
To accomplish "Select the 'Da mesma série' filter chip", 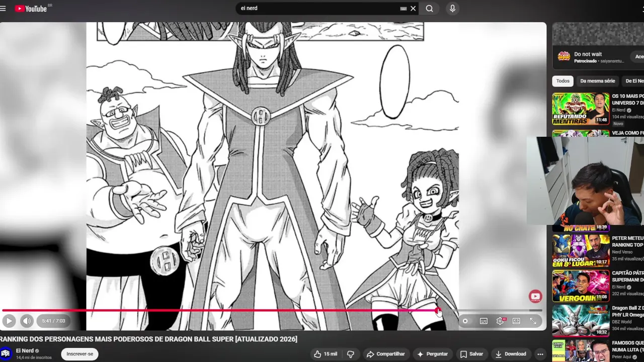I will pos(597,81).
